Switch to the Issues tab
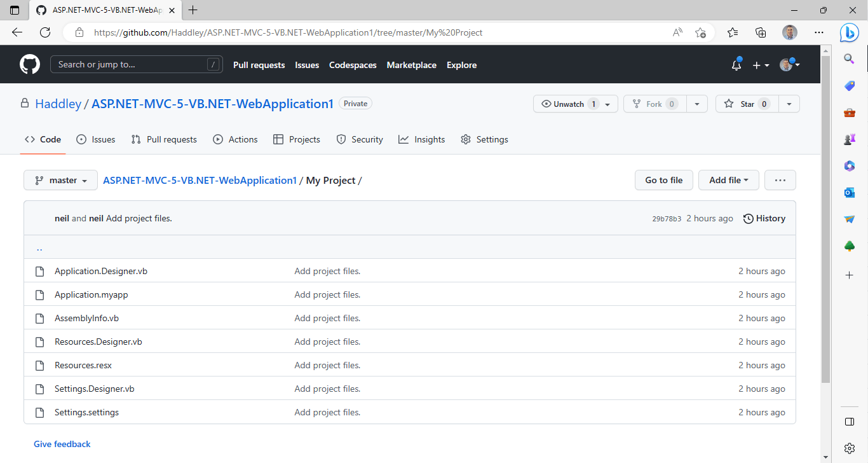The height and width of the screenshot is (463, 868). [95, 139]
